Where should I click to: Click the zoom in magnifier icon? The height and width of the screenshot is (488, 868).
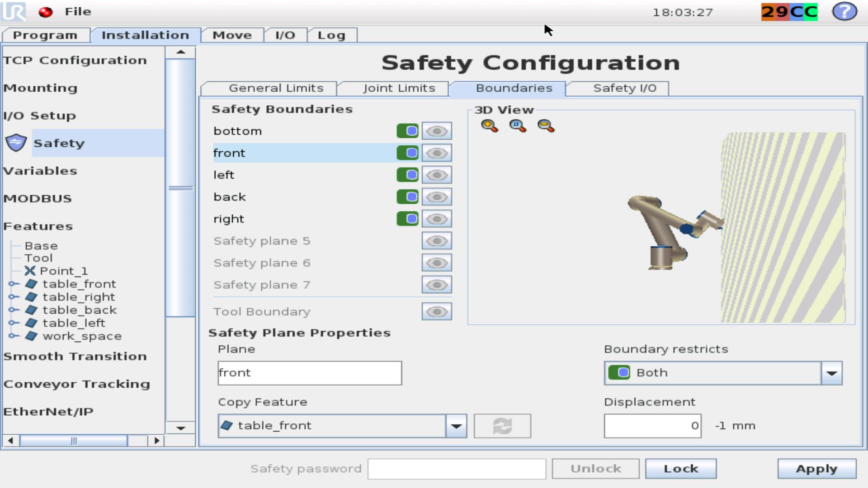(489, 126)
